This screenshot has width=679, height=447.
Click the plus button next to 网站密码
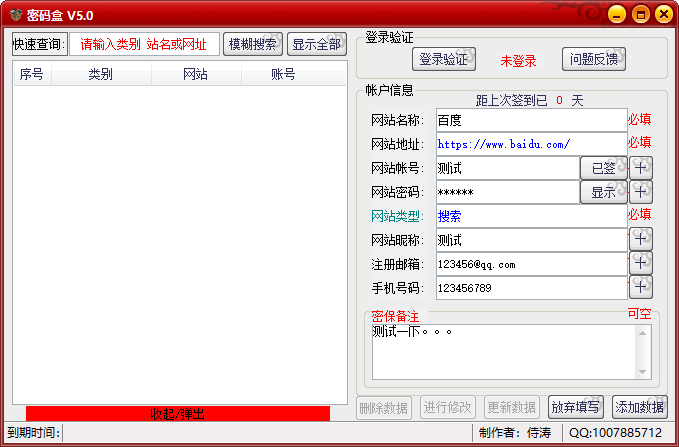[640, 192]
